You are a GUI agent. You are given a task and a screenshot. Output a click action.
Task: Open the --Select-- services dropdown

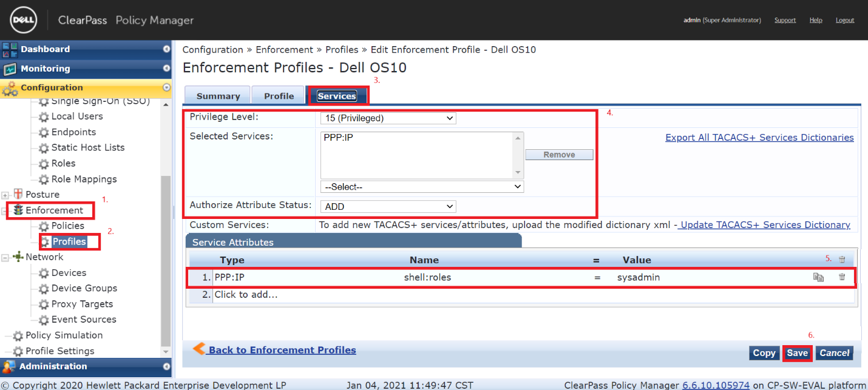click(422, 187)
